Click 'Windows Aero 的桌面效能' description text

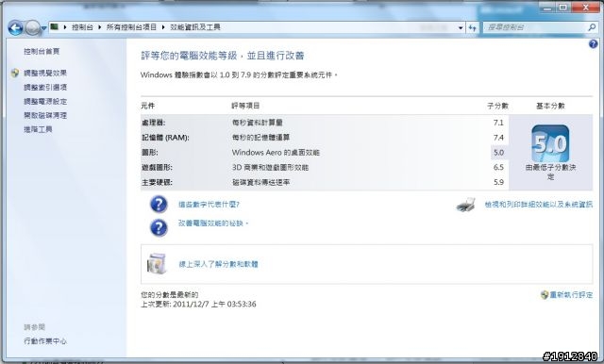[x=276, y=153]
